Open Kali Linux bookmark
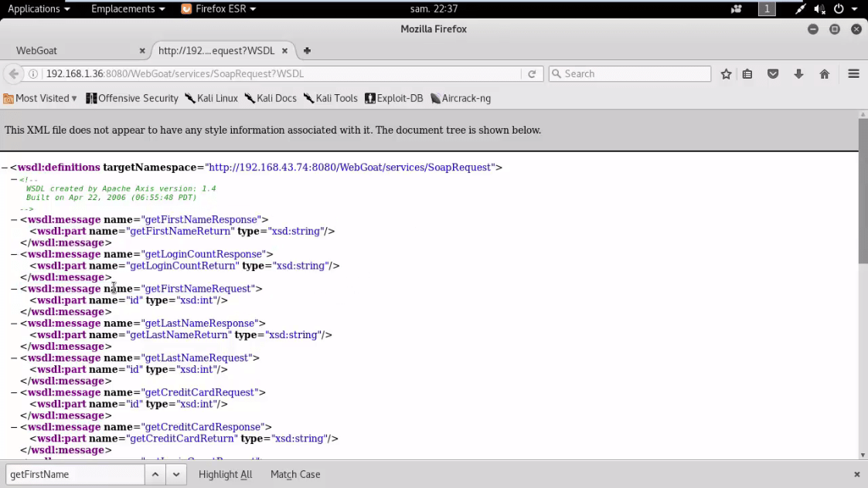The height and width of the screenshot is (488, 868). (x=211, y=98)
